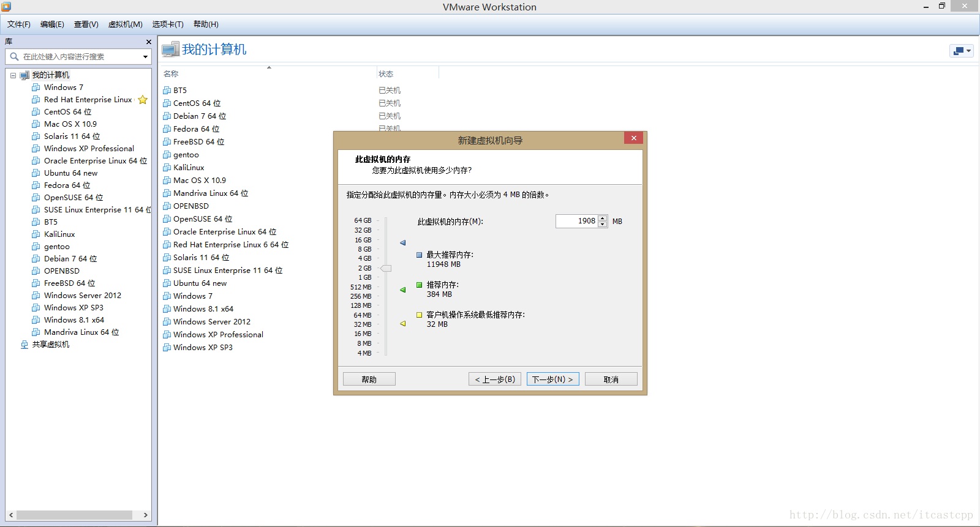
Task: Click the 帮助 button in the wizard
Action: coord(369,379)
